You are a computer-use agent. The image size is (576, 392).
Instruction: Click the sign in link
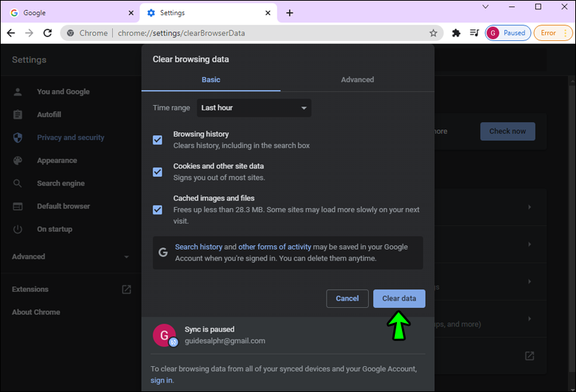(x=160, y=380)
